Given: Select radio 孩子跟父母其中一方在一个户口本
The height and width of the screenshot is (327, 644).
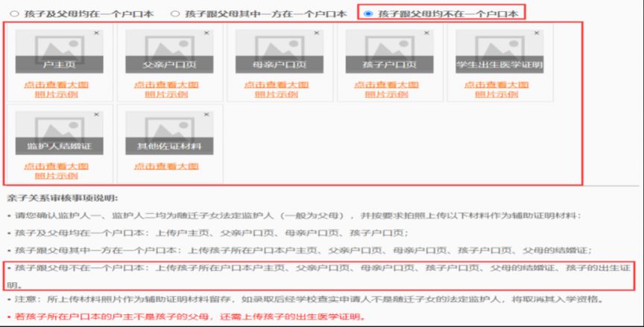Looking at the screenshot, I should (x=175, y=13).
